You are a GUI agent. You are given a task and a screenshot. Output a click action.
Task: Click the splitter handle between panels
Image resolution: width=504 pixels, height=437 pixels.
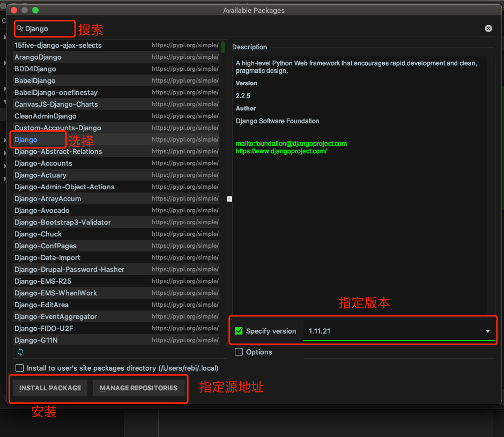coord(229,199)
